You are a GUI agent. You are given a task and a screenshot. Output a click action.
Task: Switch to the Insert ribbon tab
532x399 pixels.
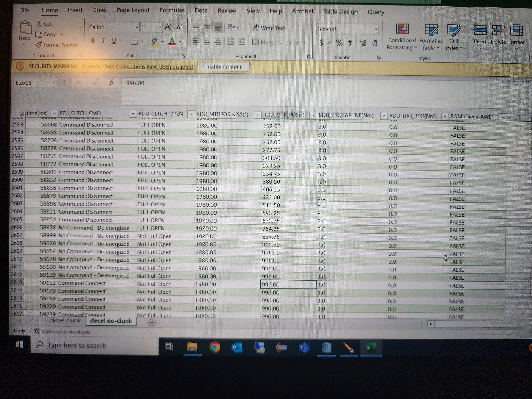75,10
